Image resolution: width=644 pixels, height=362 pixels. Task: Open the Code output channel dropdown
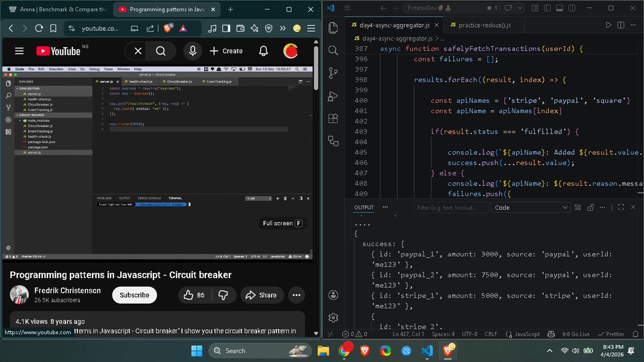[531, 208]
